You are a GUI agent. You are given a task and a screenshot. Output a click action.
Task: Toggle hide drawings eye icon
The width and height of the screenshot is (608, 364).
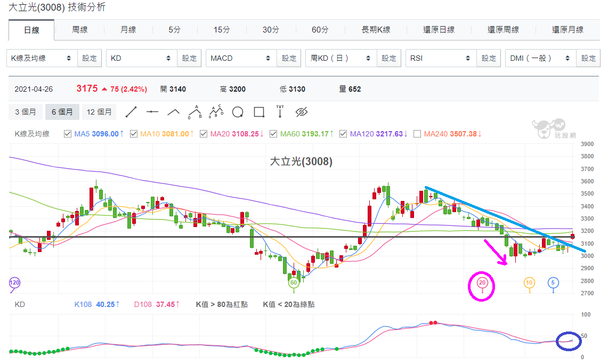(x=301, y=112)
